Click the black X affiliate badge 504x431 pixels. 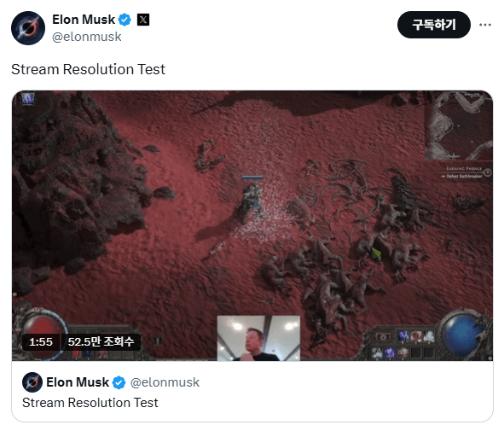pyautogui.click(x=143, y=20)
